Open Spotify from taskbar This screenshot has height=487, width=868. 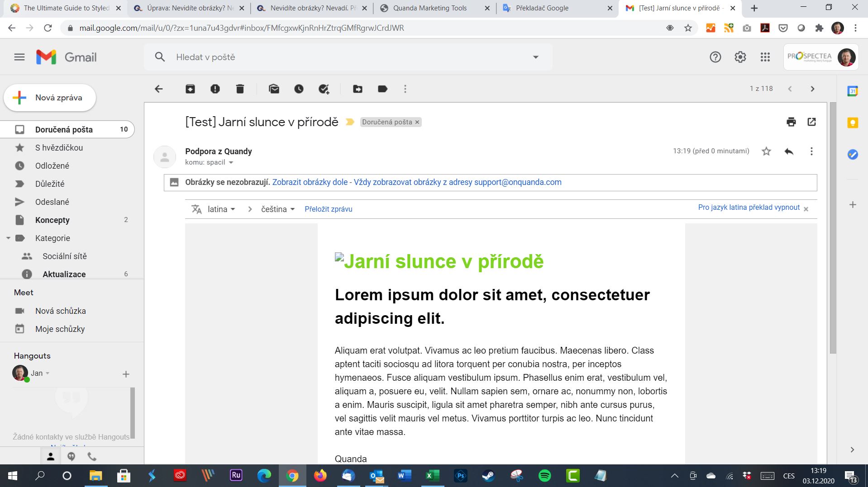[x=544, y=476]
